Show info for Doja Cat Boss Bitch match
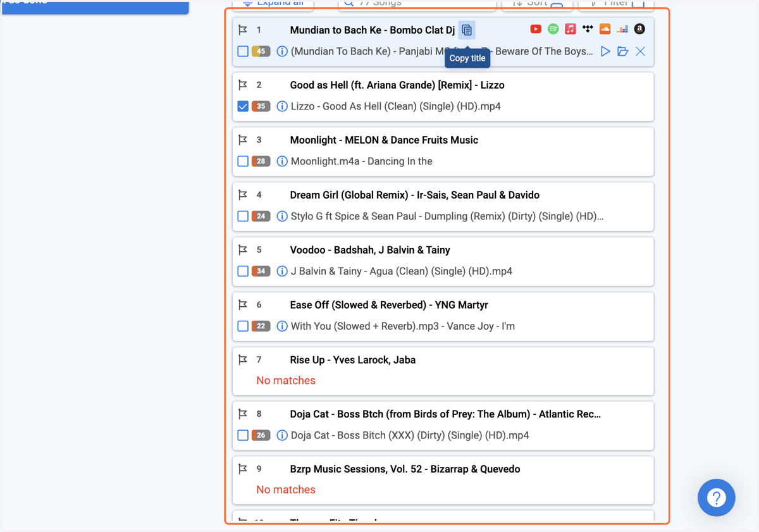 click(282, 435)
